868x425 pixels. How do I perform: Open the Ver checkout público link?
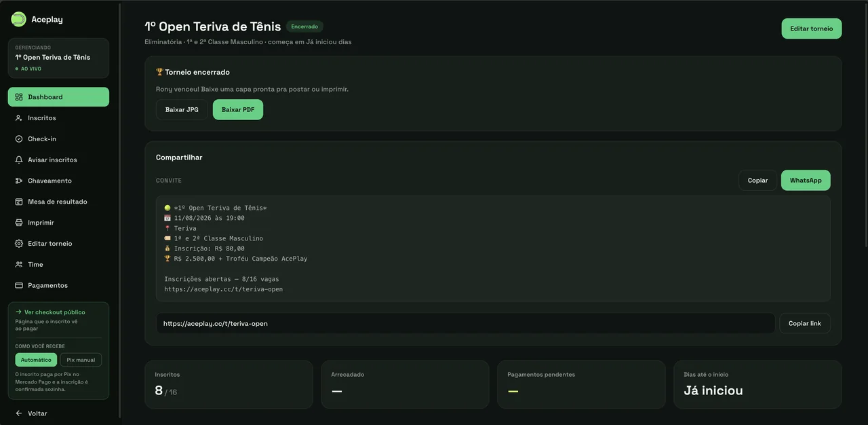(55, 312)
